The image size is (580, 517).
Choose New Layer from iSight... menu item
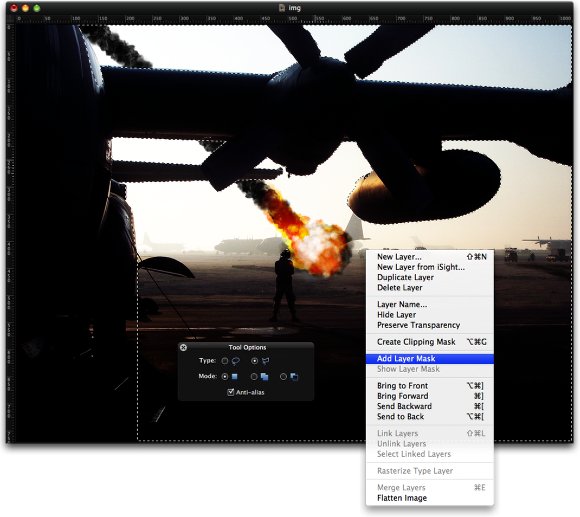430,267
